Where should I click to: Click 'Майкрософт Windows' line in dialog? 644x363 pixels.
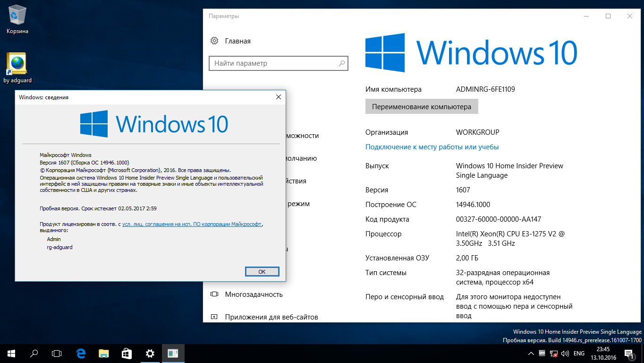tap(66, 155)
